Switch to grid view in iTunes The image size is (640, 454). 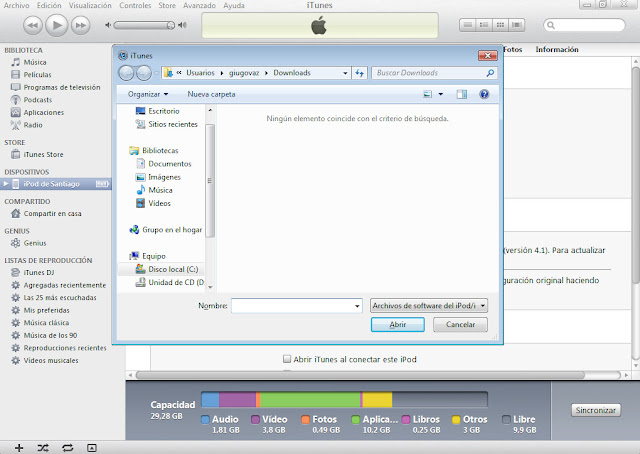point(500,25)
